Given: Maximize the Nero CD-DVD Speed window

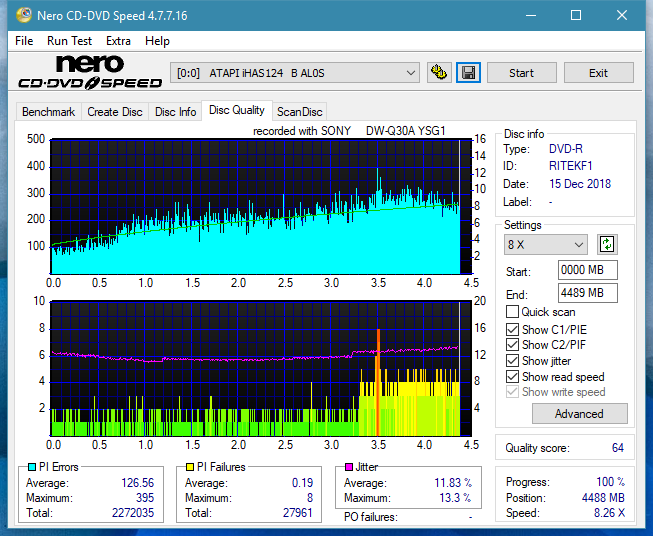Looking at the screenshot, I should click(576, 15).
